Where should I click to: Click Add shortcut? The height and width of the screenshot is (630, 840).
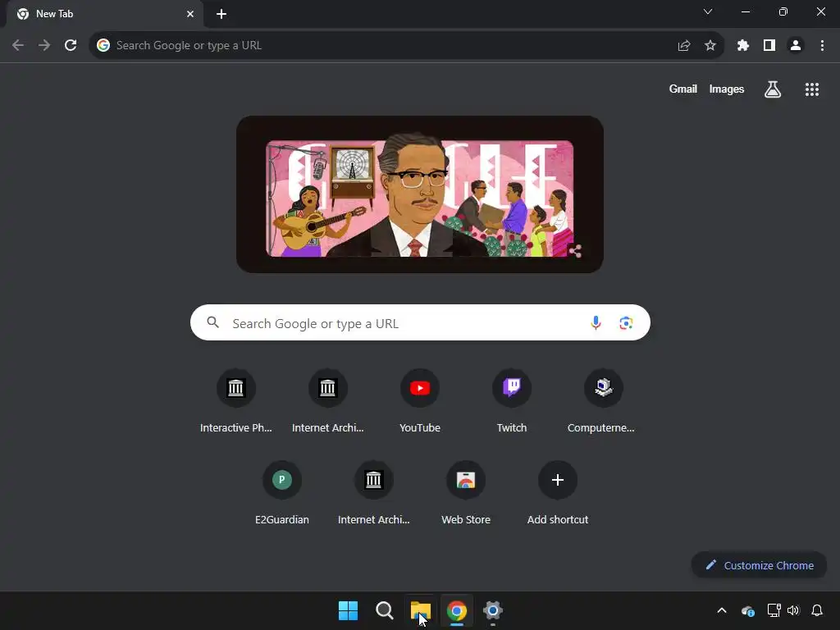click(558, 493)
